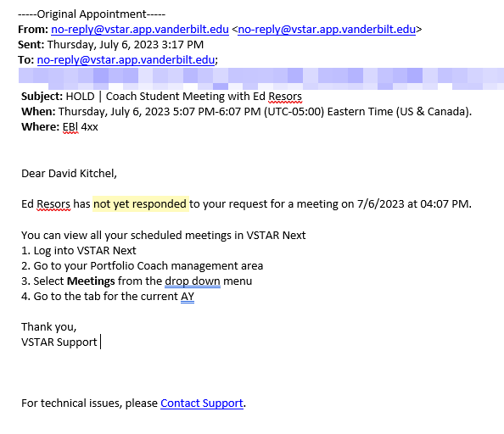The image size is (504, 434).
Task: Place cursor after VSTAR Support signature
Action: 99,342
